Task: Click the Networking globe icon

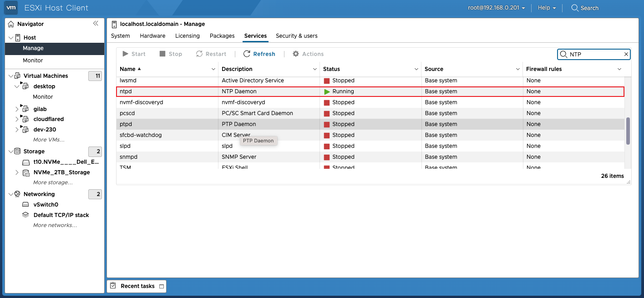Action: pyautogui.click(x=18, y=194)
